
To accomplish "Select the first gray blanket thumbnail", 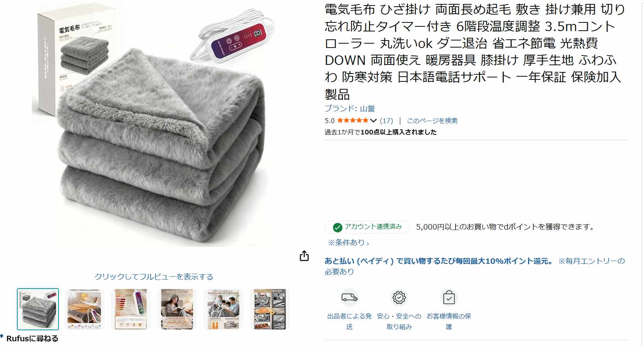I will [38, 309].
